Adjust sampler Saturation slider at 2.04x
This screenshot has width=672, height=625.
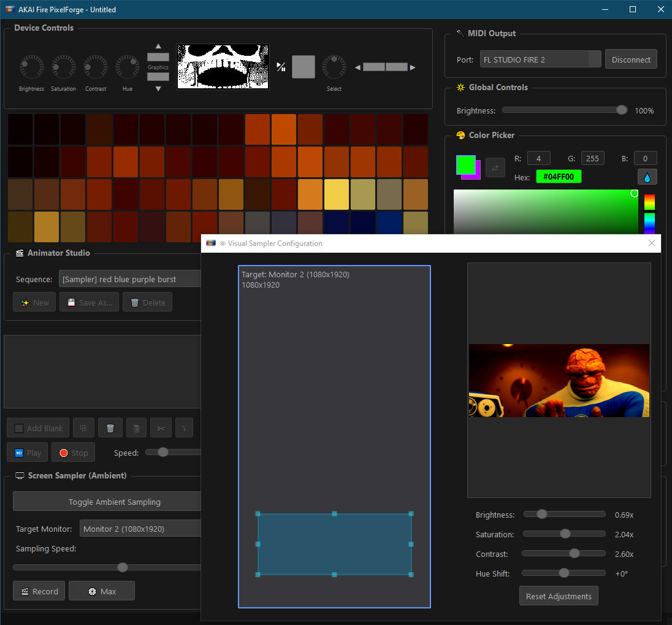pos(564,534)
